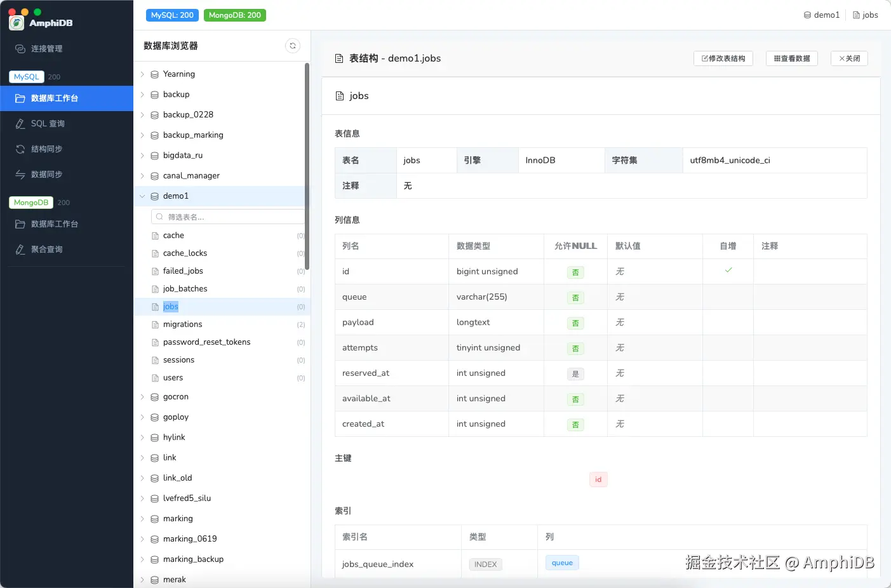Click the MongoDB: 200 status badge
The height and width of the screenshot is (588, 891).
pyautogui.click(x=235, y=15)
